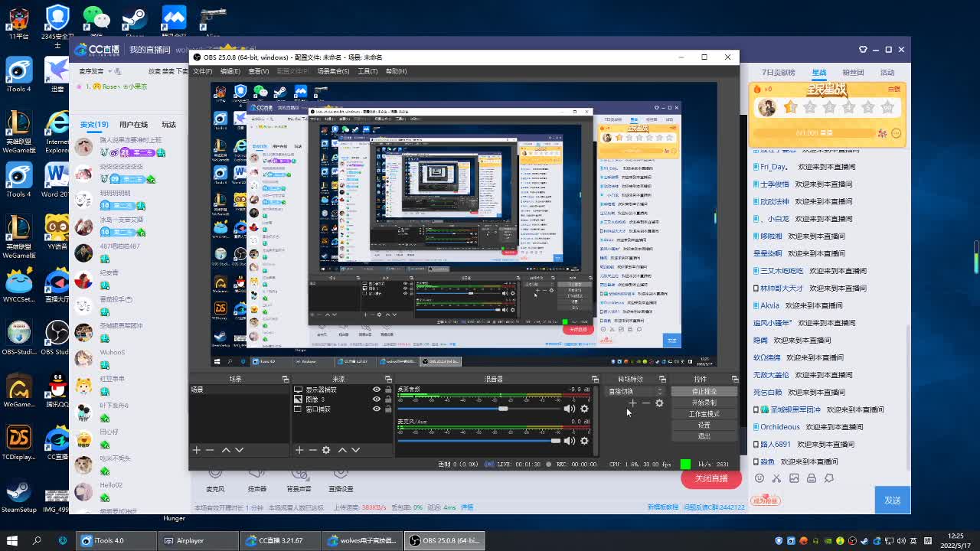Hide the 显示器捕获 source via eye icon

coord(376,390)
